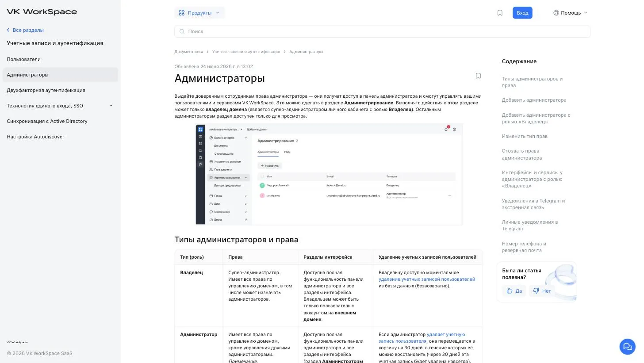Screen dimensions: 644x363
Task: Jump to Типы администраторов и права
Action: pyautogui.click(x=532, y=82)
